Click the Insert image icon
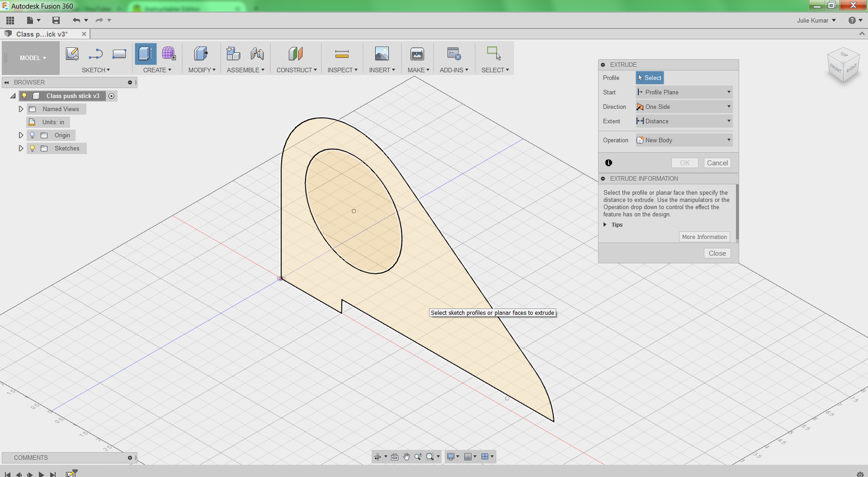Screen dimensions: 868x477 point(382,54)
